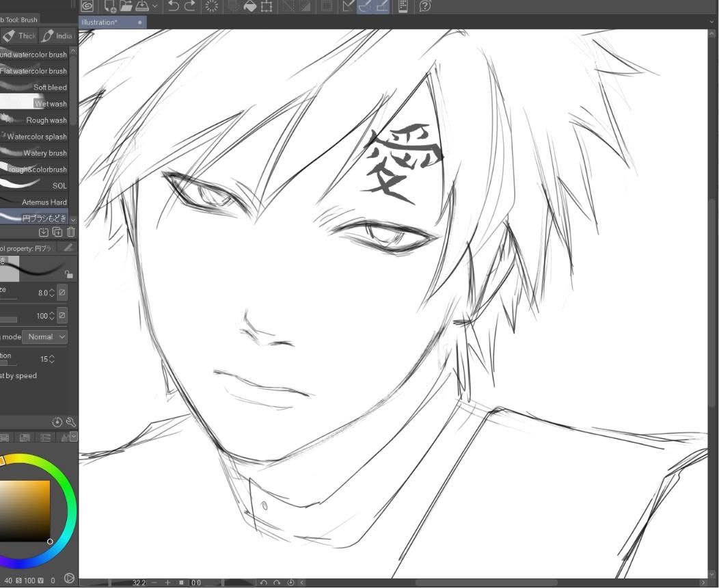Adjust Brush Size 8.0 stepper
Viewport: 719px width, 588px height.
(x=51, y=293)
